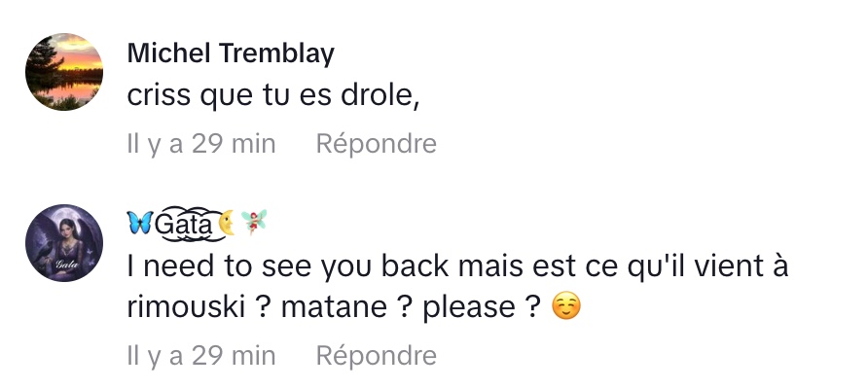Click the blue butterfly emoji before Gata
This screenshot has width=868, height=389.
(x=140, y=225)
